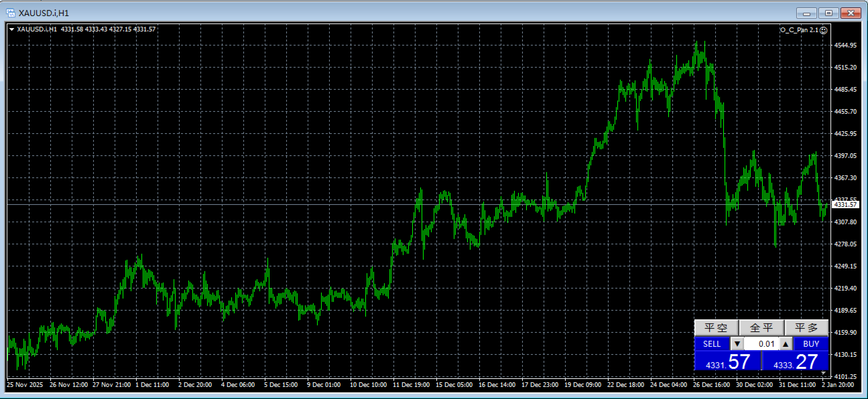This screenshot has width=868, height=399.
Task: Click the 平空 close-shorts button
Action: [717, 327]
